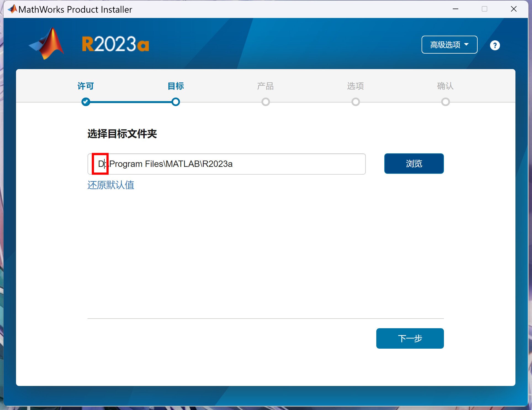The width and height of the screenshot is (532, 410).
Task: Click the 产品 step circle indicator
Action: (266, 102)
